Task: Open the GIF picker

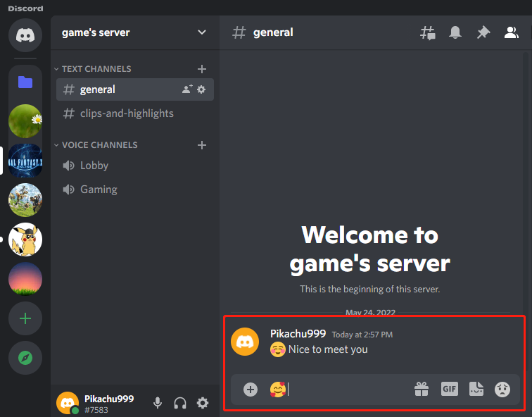Action: click(449, 389)
